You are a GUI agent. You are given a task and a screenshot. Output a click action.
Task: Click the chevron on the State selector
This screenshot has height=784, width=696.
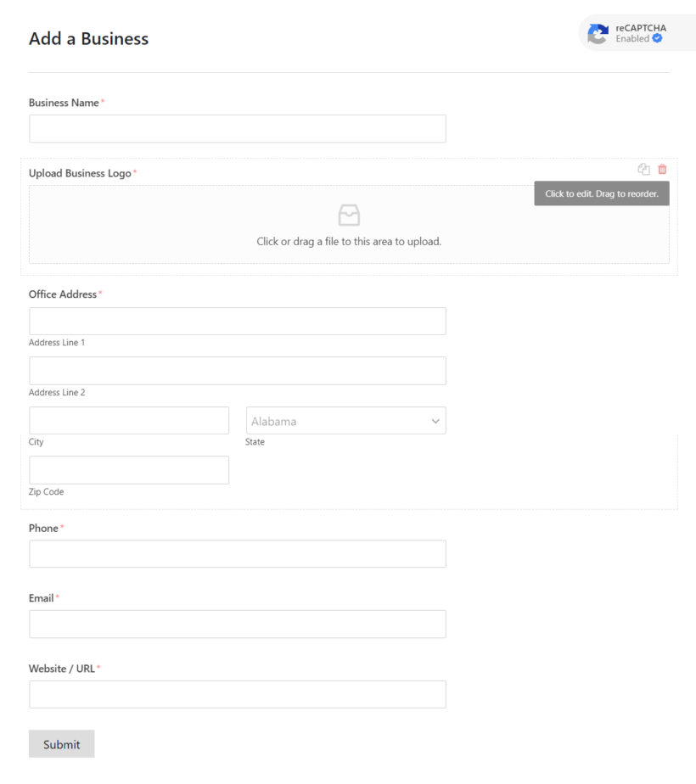coord(435,420)
